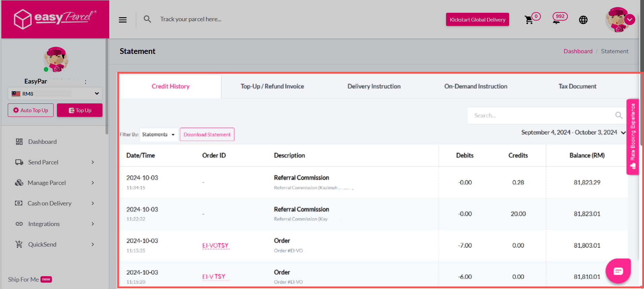
Task: Select the Credit History tab
Action: pyautogui.click(x=171, y=87)
